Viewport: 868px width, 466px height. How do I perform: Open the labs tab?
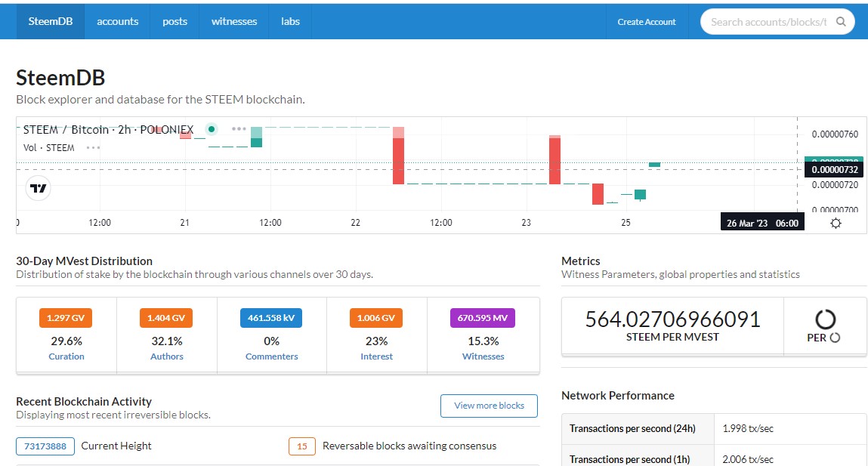[x=290, y=21]
